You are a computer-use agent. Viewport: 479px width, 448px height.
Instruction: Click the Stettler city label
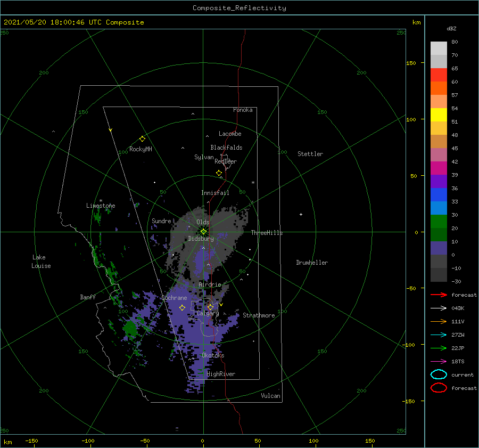(x=310, y=154)
